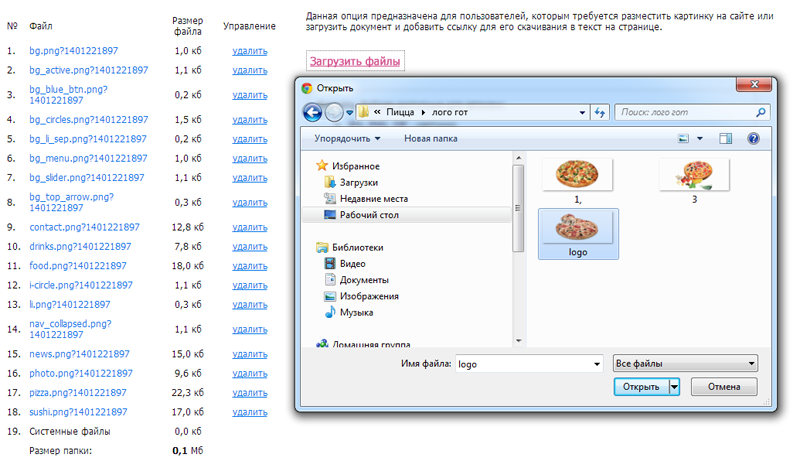Open the help icon in dialog toolbar
Image resolution: width=800 pixels, height=461 pixels.
coord(753,139)
